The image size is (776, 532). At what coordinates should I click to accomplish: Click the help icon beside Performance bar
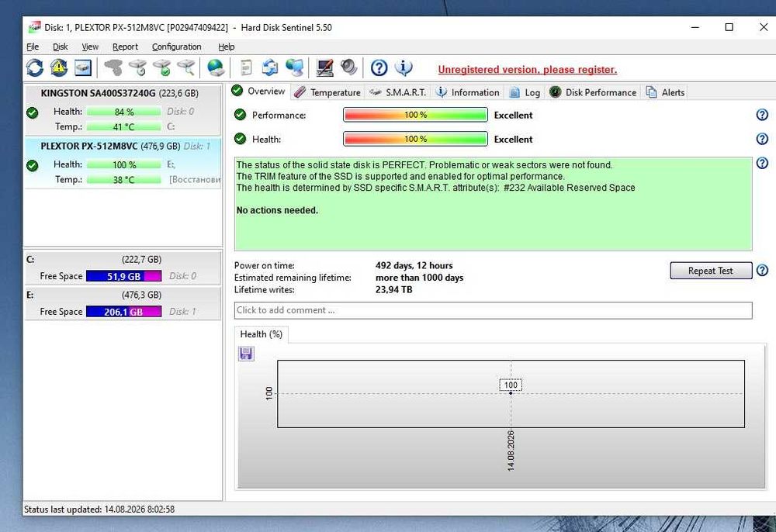pos(762,115)
